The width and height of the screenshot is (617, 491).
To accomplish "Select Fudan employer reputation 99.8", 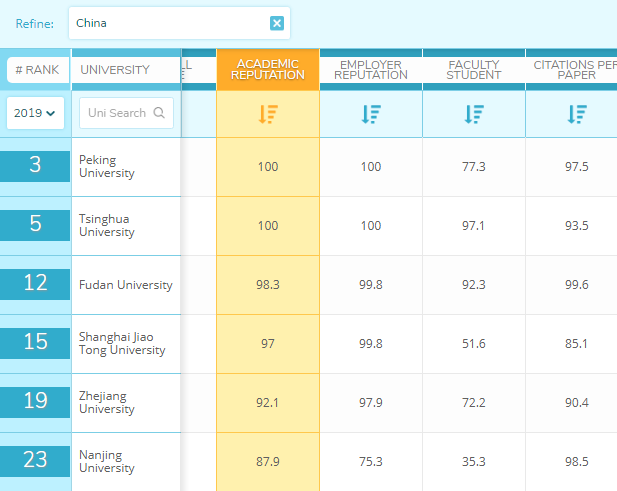I will click(371, 284).
